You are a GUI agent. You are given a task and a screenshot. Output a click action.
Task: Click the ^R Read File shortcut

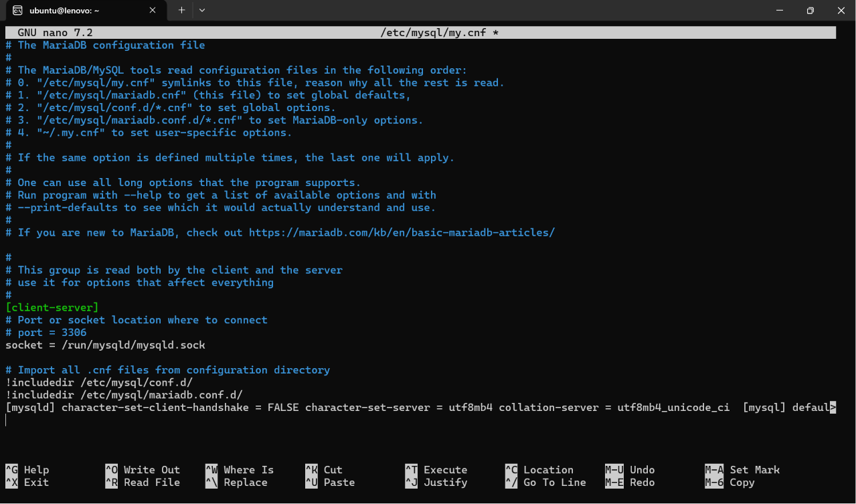point(143,482)
